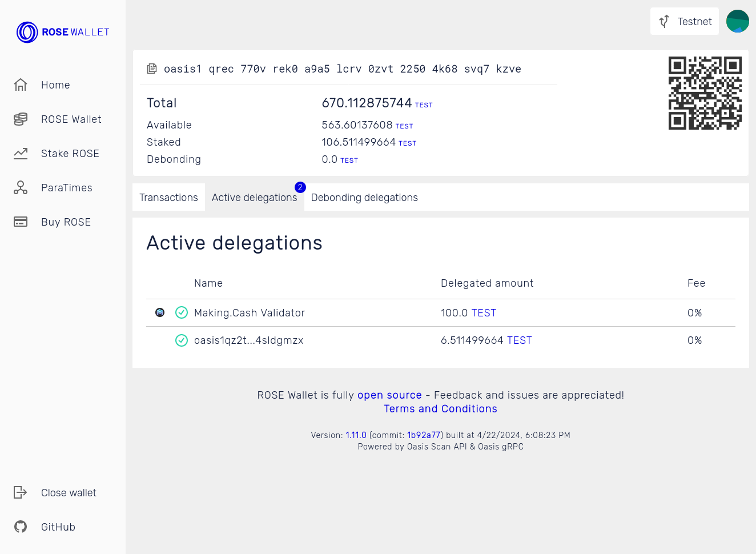This screenshot has width=756, height=554.
Task: Click the 1b92a77 commit link
Action: pos(423,435)
